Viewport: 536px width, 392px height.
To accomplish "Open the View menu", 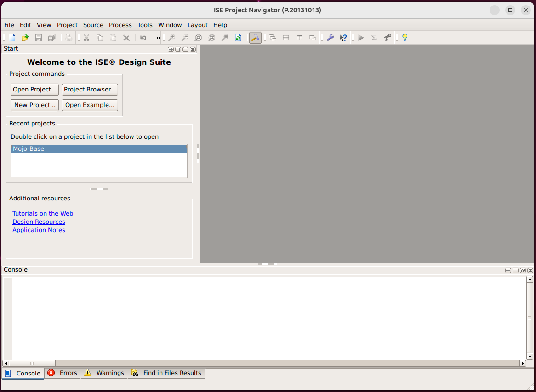I will pyautogui.click(x=44, y=25).
